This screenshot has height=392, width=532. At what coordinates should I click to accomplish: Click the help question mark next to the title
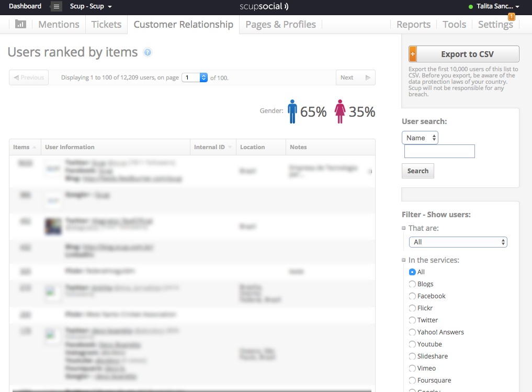coord(147,52)
